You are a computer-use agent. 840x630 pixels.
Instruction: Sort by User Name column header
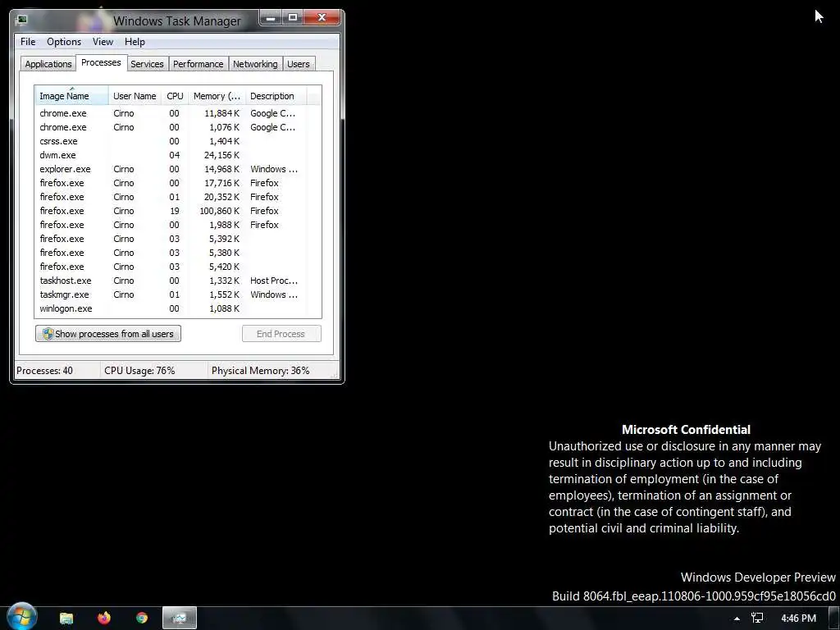pyautogui.click(x=135, y=96)
